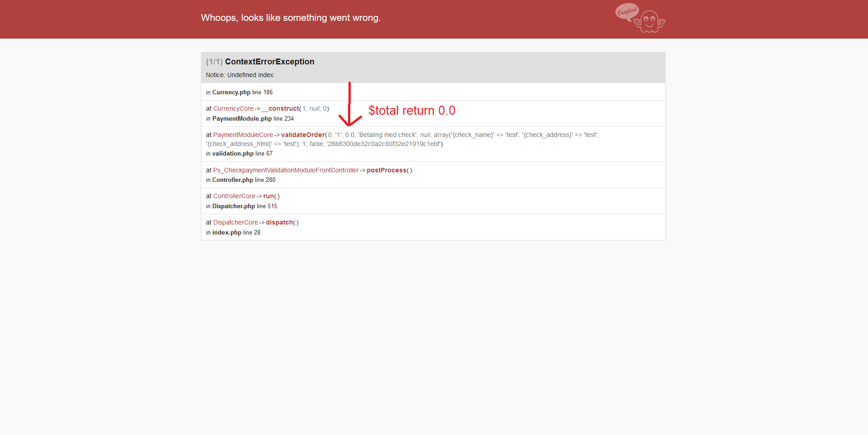Click the 'index.php line 28' text
Screen dimensions: 868x435
236,233
